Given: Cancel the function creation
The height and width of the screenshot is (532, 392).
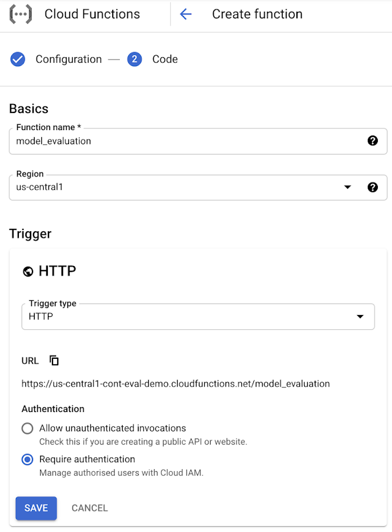Looking at the screenshot, I should click(89, 508).
